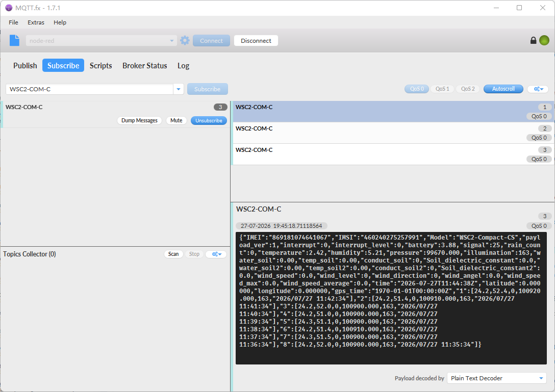Open Plain Text Decoder payload dropdown
This screenshot has width=555, height=392.
tap(541, 378)
